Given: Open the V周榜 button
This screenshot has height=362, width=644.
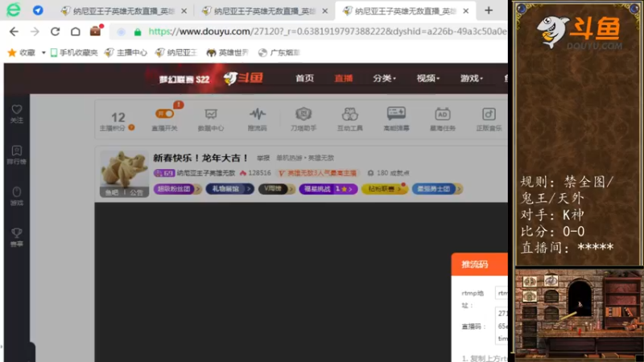Looking at the screenshot, I should (277, 189).
